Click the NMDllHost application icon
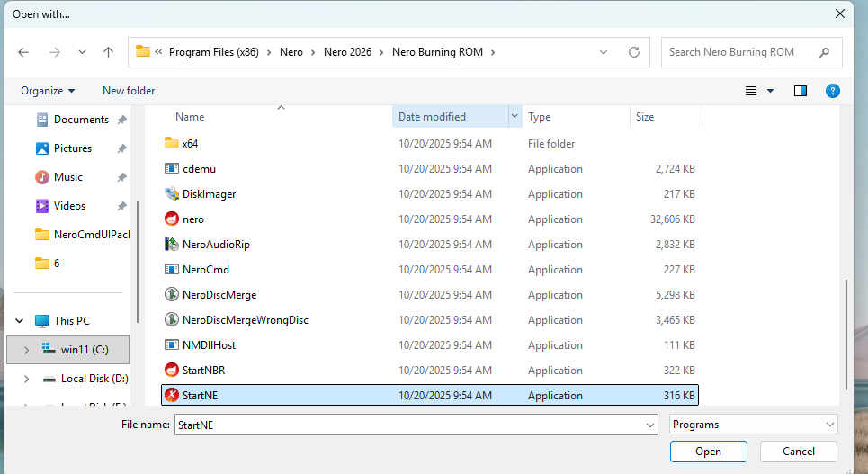868x474 pixels. [x=172, y=345]
